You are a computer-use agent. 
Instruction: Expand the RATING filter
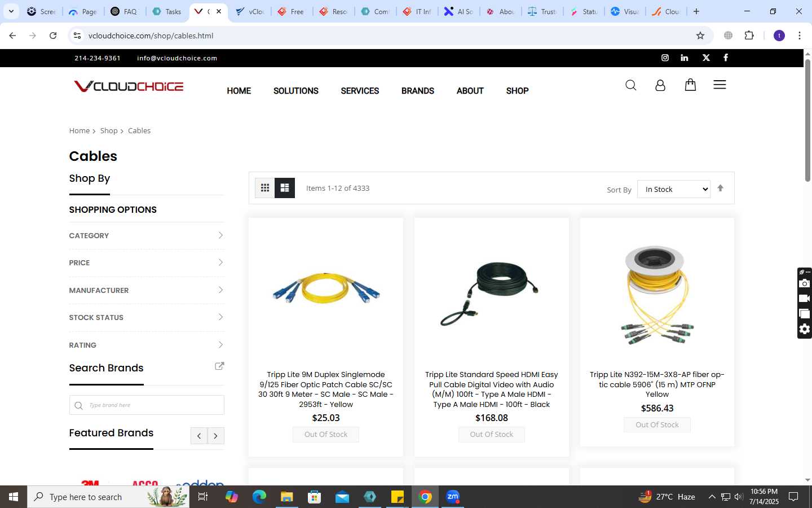147,345
